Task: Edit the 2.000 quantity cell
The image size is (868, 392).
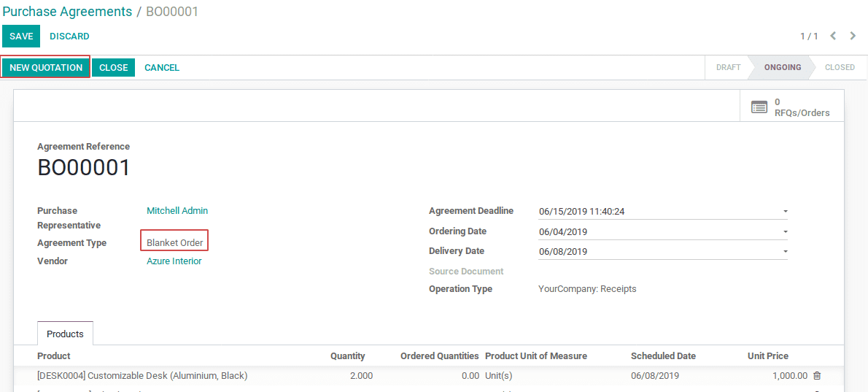Action: pyautogui.click(x=362, y=376)
